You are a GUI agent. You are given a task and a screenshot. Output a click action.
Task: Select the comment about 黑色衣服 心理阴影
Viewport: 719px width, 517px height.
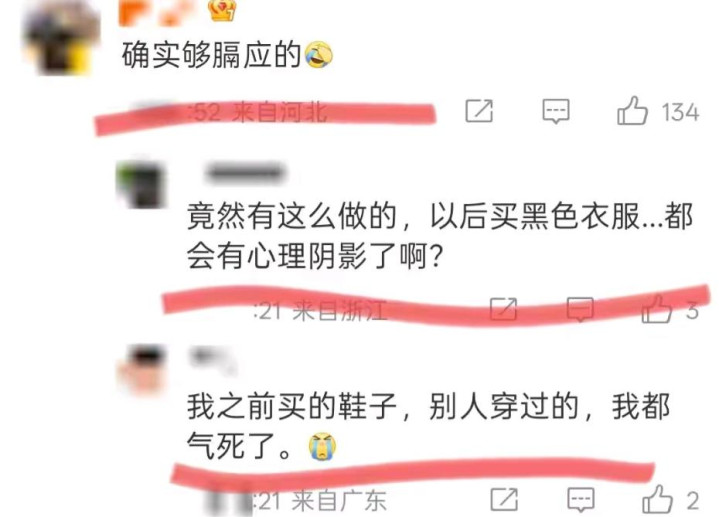pos(439,235)
